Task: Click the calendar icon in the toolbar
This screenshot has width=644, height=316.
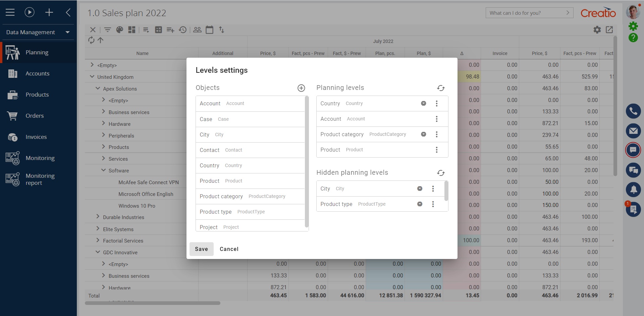Action: pos(210,30)
